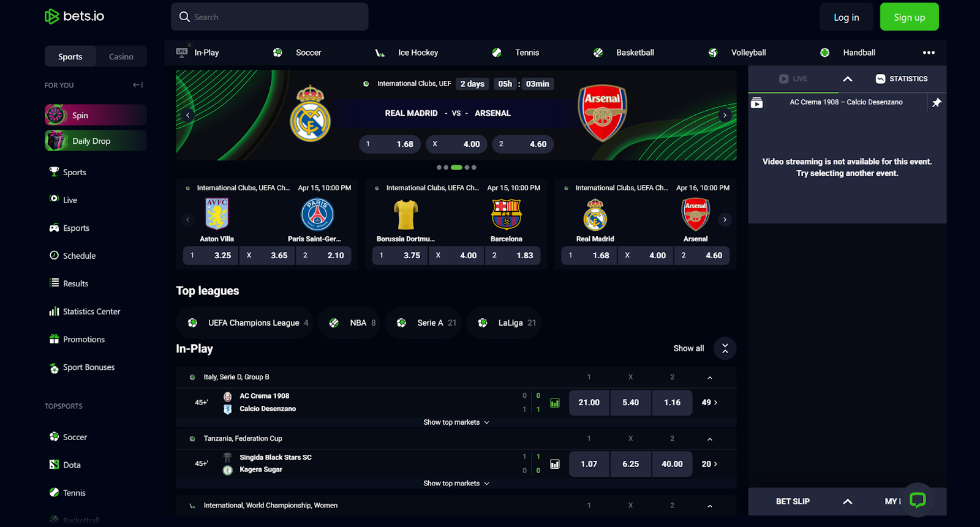Select the STATISTICS tab
The height and width of the screenshot is (527, 980).
902,79
